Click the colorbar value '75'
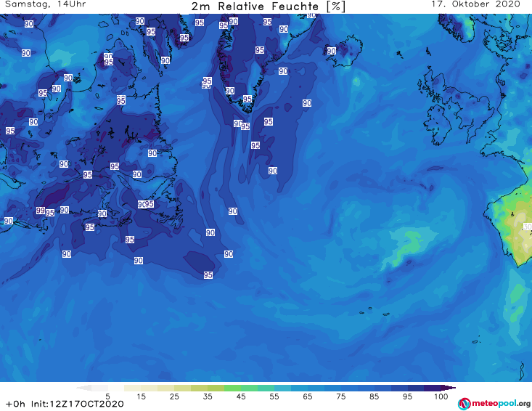This screenshot has width=532, height=411. (x=340, y=396)
